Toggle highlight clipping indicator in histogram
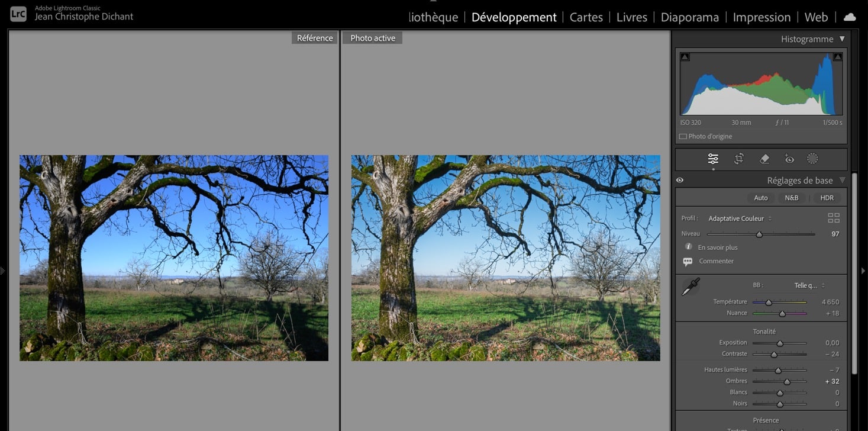Viewport: 868px width, 431px height. click(837, 57)
